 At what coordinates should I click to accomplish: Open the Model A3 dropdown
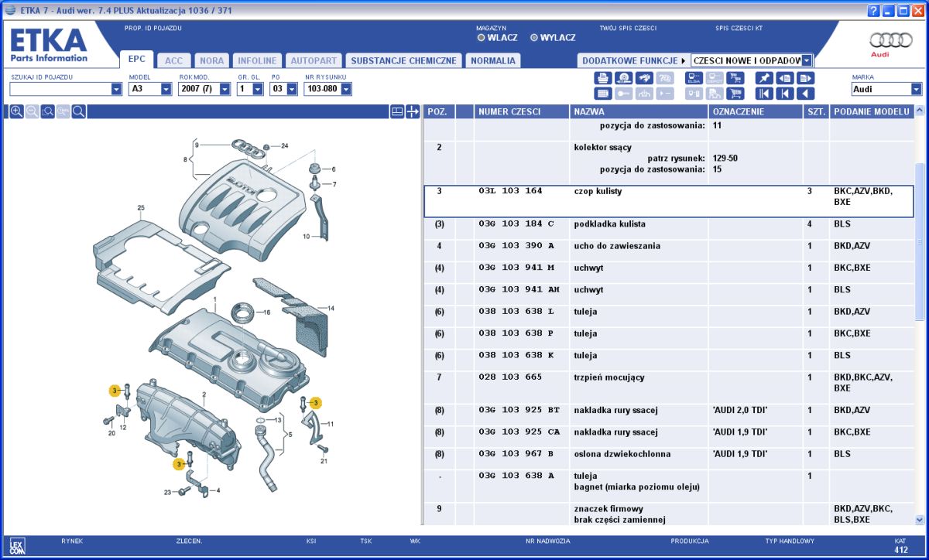tap(166, 89)
